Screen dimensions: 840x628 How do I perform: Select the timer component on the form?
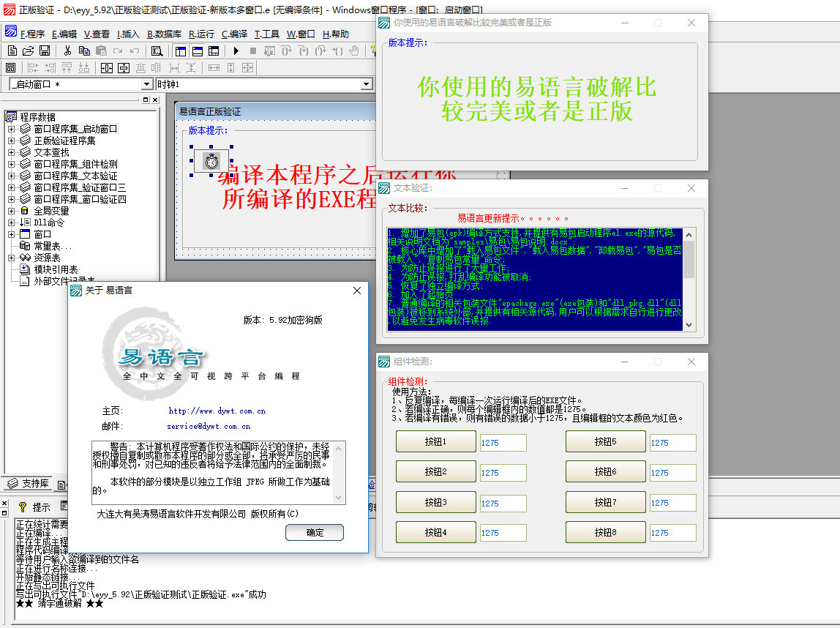pyautogui.click(x=211, y=161)
